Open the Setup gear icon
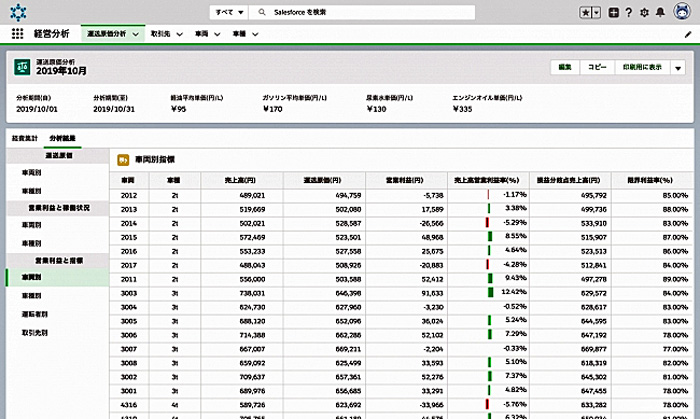This screenshot has width=700, height=419. [x=644, y=12]
